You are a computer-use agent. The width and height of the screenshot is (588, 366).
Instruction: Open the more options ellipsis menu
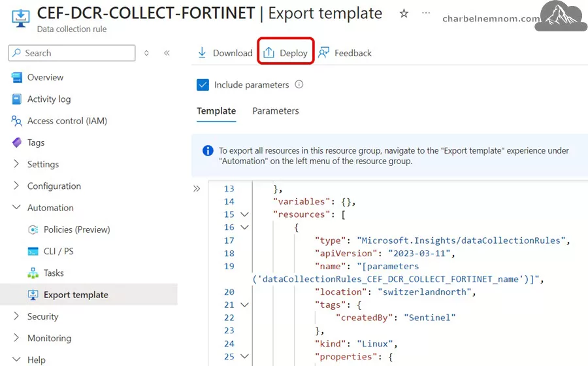[425, 13]
